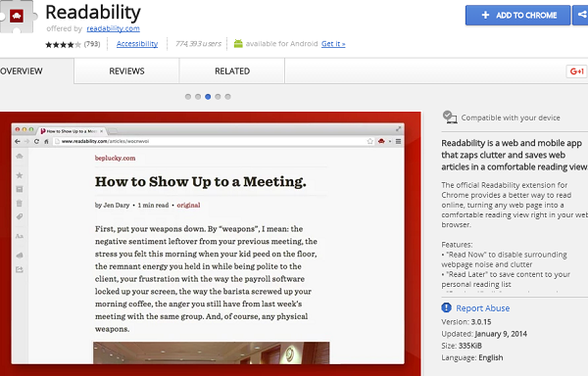Image resolution: width=588 pixels, height=376 pixels.
Task: Click the four-star rating icons
Action: pos(63,45)
